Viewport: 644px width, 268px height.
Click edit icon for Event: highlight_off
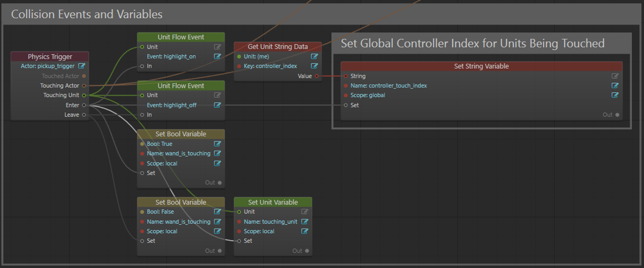[x=217, y=105]
